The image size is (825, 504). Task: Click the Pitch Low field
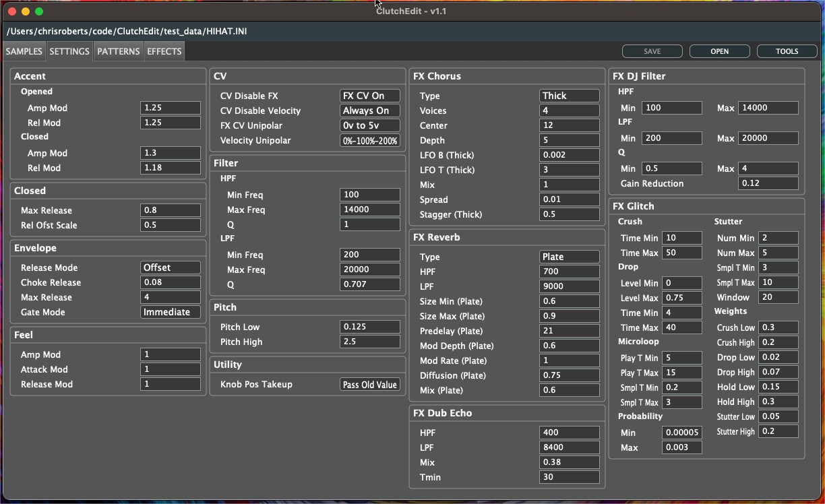pyautogui.click(x=370, y=327)
